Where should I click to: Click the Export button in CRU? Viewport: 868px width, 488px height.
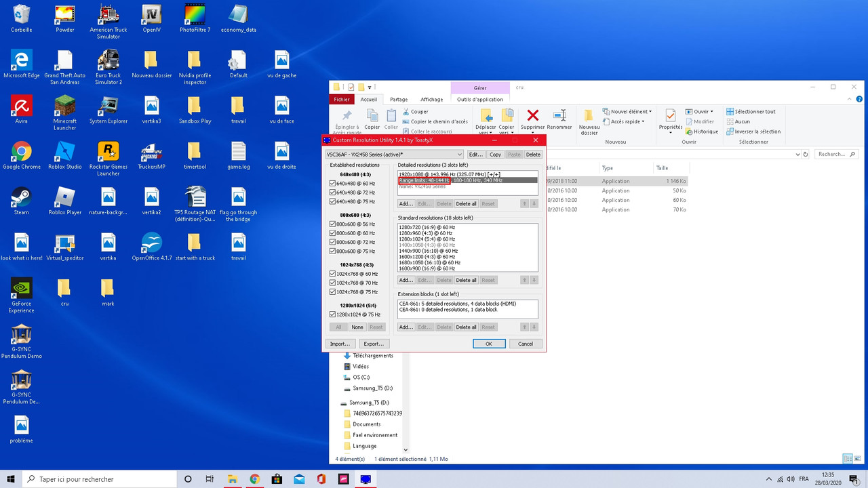374,344
